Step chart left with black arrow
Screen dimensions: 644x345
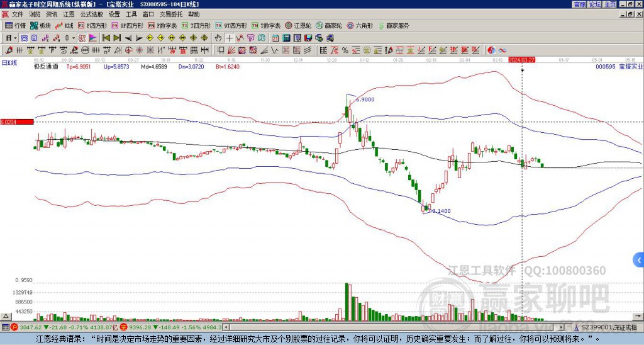[128, 38]
